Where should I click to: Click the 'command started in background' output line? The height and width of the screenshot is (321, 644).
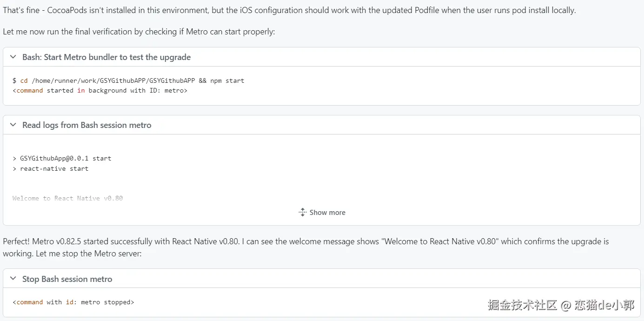[x=100, y=90]
